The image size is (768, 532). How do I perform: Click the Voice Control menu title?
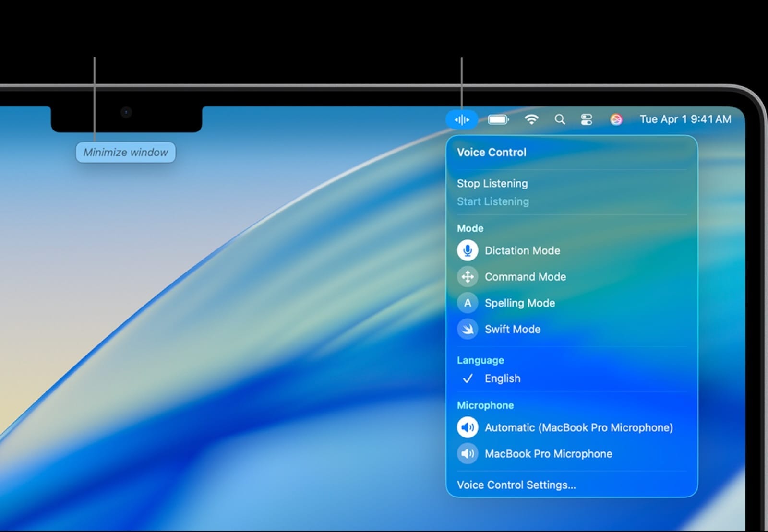click(492, 152)
